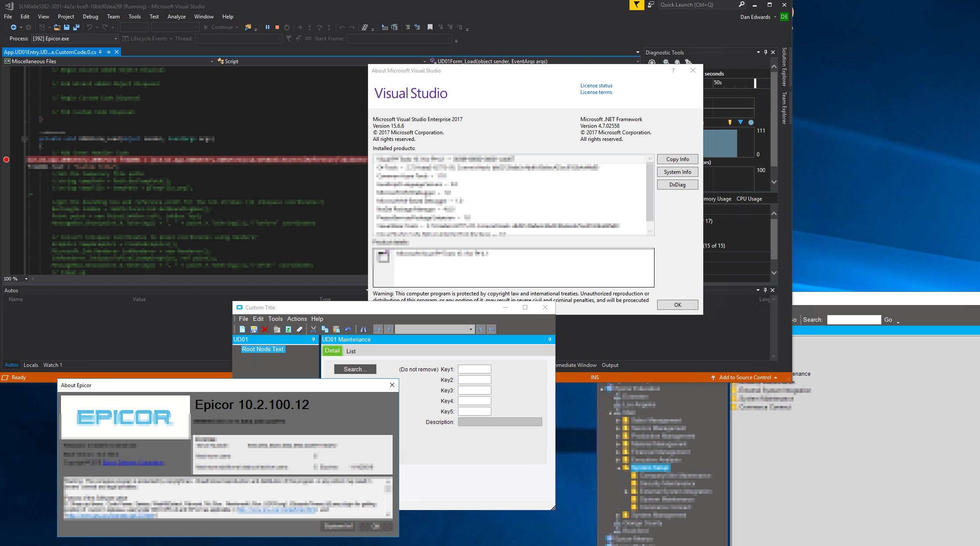Open the License terms link
Viewport: 980px width, 546px height.
point(596,92)
